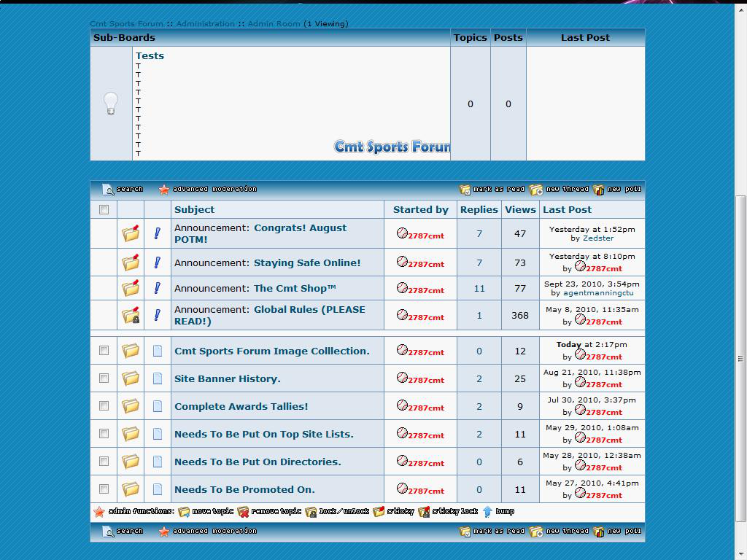The width and height of the screenshot is (747, 560).
Task: Open Staying Safe Online announcement
Action: 307,262
